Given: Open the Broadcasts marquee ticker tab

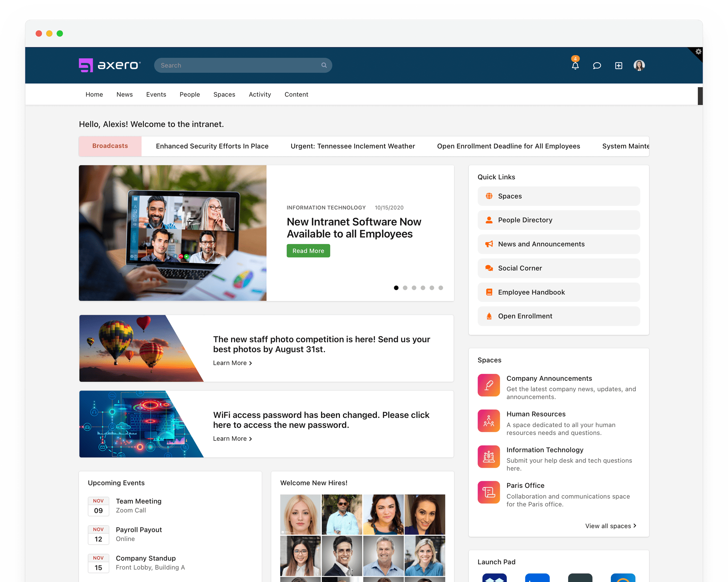Looking at the screenshot, I should [110, 145].
